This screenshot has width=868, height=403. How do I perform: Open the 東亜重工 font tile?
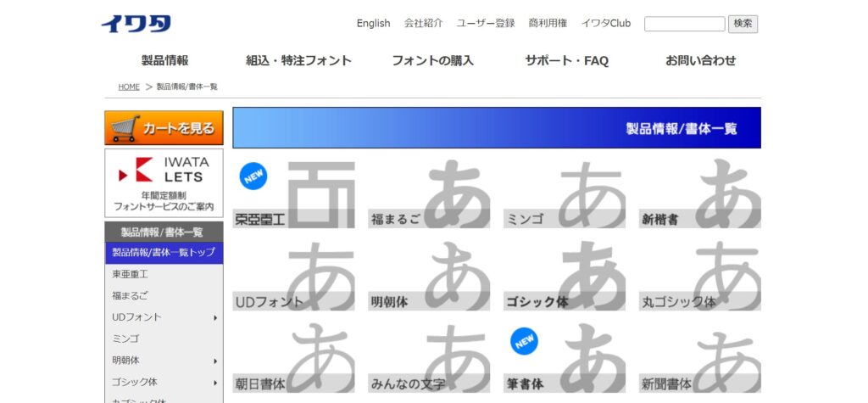click(293, 193)
